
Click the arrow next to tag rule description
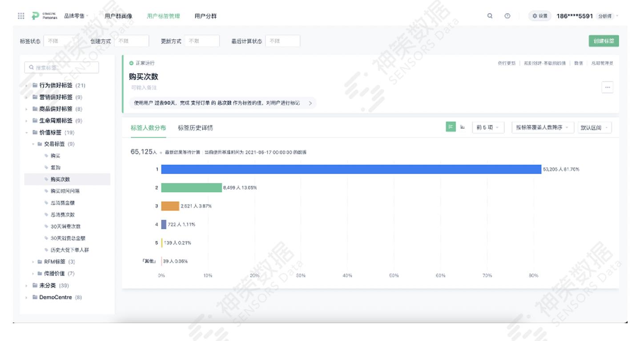click(310, 103)
